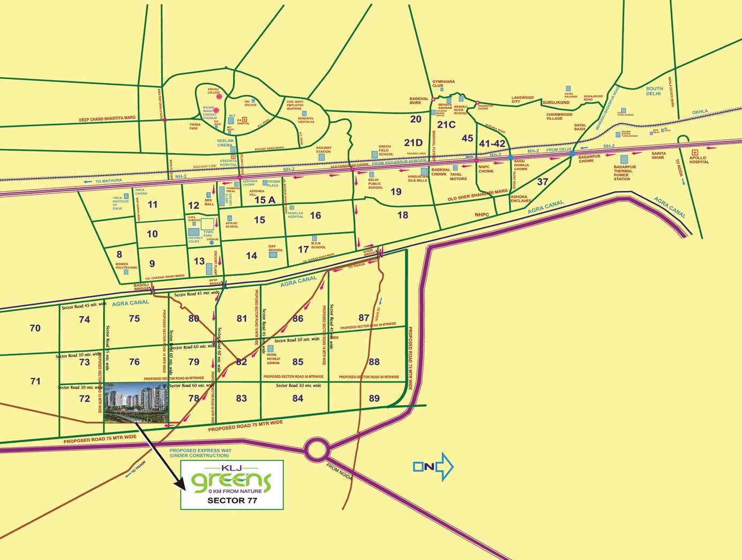Click the Sunflag Hospital cross icon
742x560 pixels.
[x=292, y=207]
